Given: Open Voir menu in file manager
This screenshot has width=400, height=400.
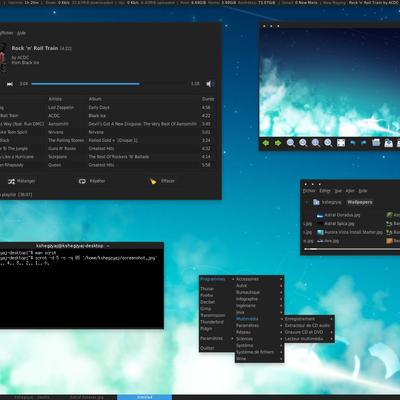Looking at the screenshot, I should tap(338, 191).
